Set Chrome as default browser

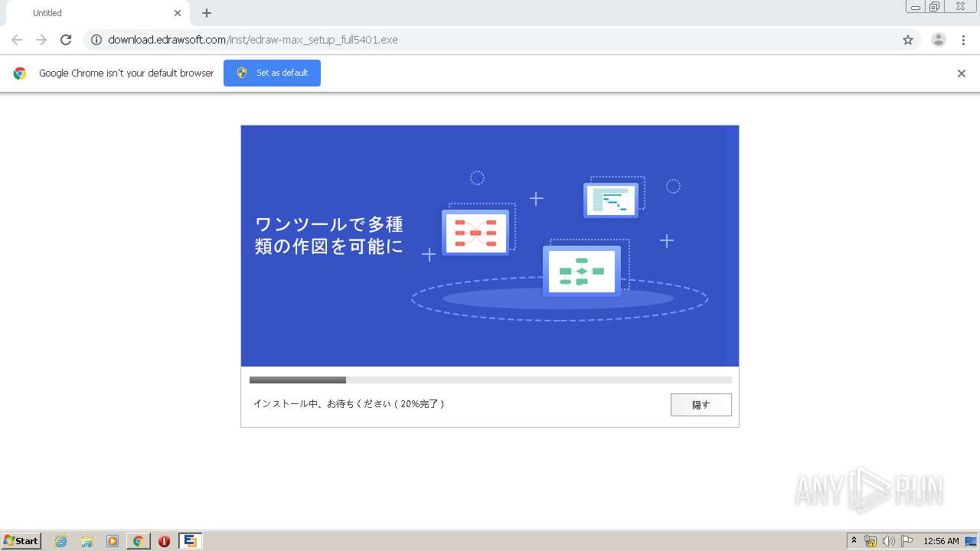coord(272,73)
